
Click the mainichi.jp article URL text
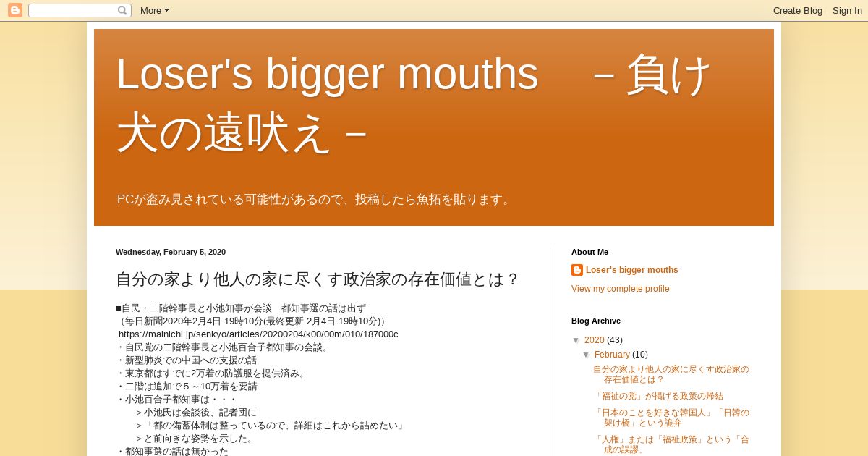(258, 334)
